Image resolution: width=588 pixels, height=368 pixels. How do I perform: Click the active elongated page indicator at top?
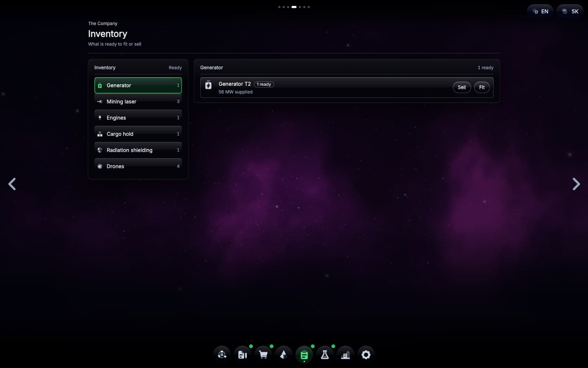pyautogui.click(x=294, y=7)
